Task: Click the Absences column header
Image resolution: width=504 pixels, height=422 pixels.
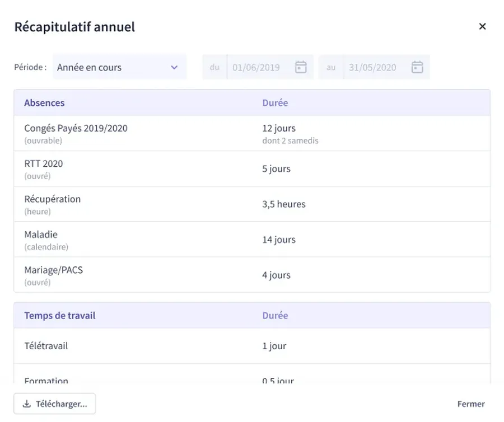Action: 44,103
